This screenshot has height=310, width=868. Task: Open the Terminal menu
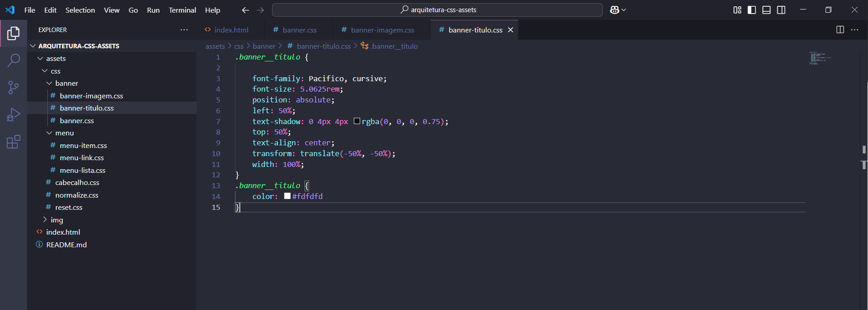coord(182,10)
